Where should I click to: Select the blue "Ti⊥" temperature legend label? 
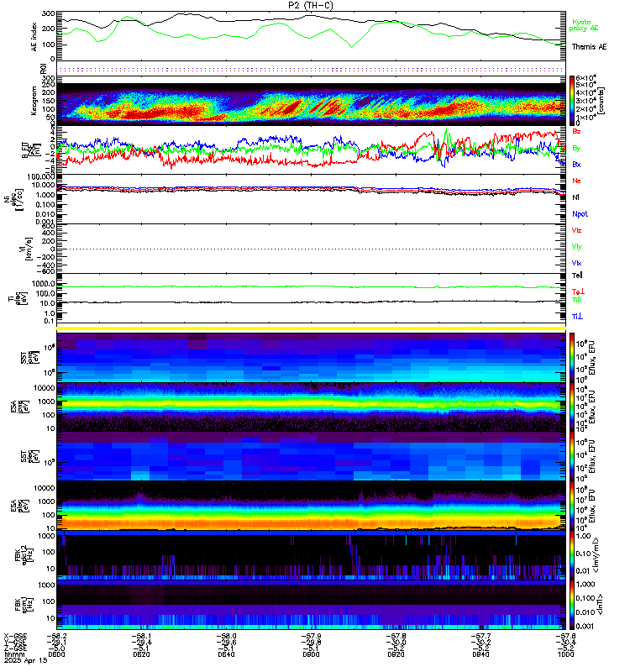point(577,317)
